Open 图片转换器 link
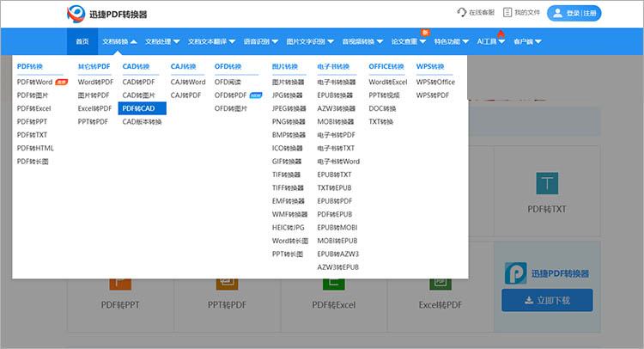Viewport: 644px width, 349px height. pos(288,82)
